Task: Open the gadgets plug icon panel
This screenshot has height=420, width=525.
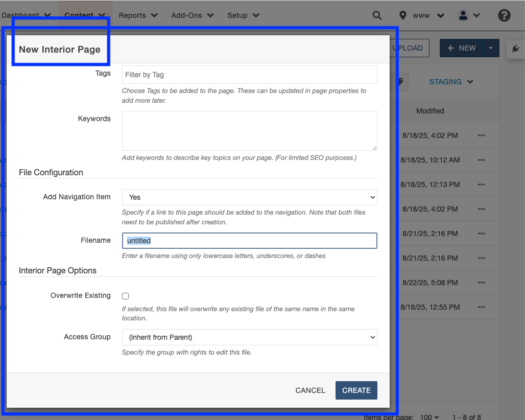Action: click(x=515, y=49)
